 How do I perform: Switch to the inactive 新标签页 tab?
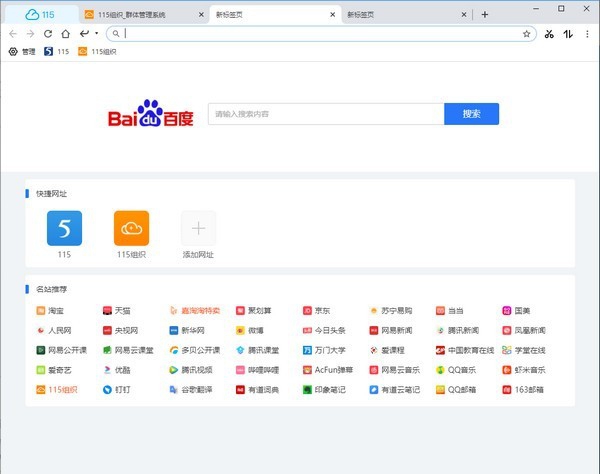click(x=406, y=15)
